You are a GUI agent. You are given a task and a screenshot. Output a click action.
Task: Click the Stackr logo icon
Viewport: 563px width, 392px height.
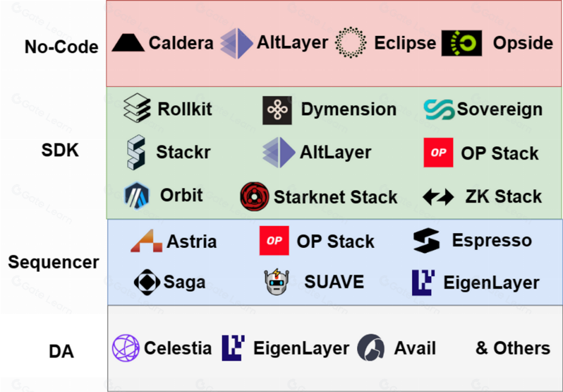[136, 152]
